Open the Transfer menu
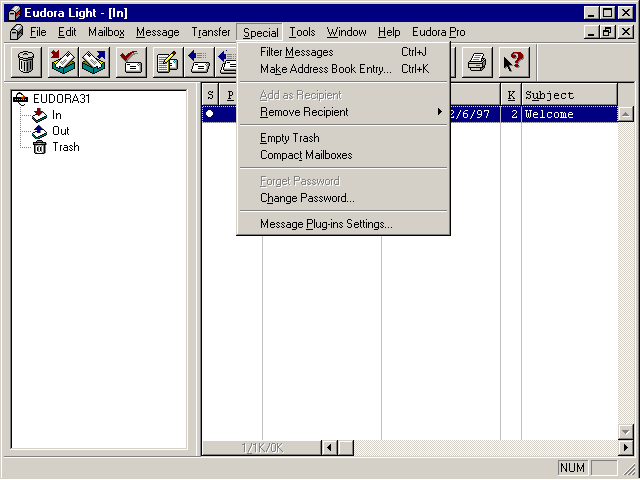Viewport: 640px width, 480px height. tap(211, 32)
